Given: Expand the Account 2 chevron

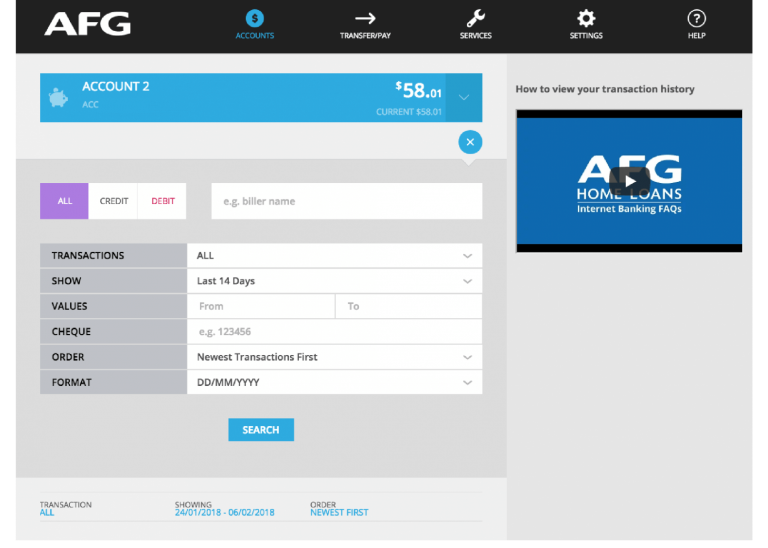Looking at the screenshot, I should (x=464, y=97).
